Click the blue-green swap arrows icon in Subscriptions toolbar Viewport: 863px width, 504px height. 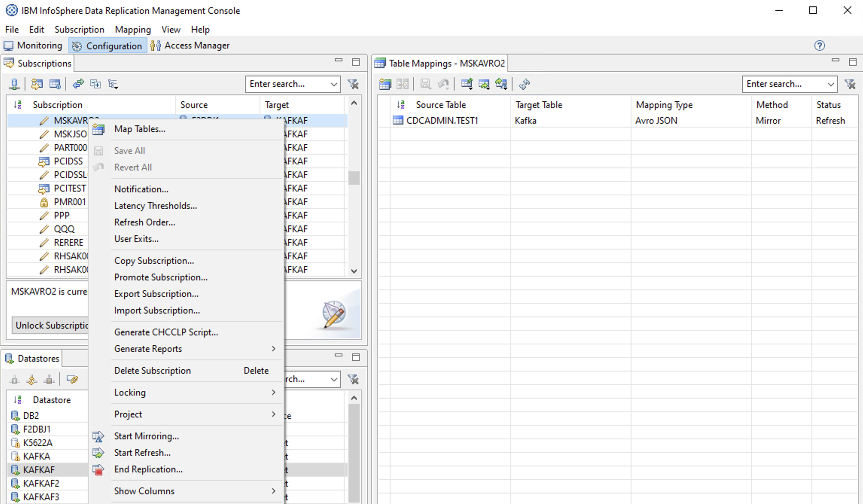click(x=78, y=84)
